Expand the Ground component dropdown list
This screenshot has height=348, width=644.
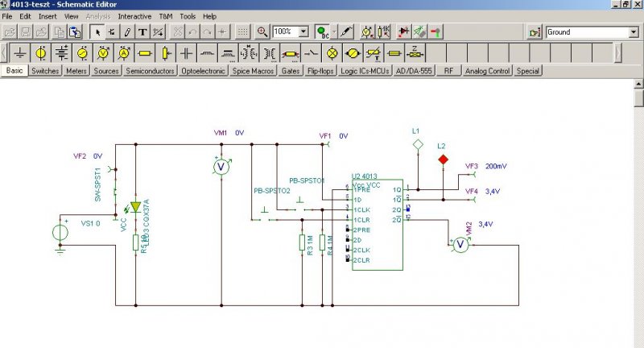click(634, 32)
